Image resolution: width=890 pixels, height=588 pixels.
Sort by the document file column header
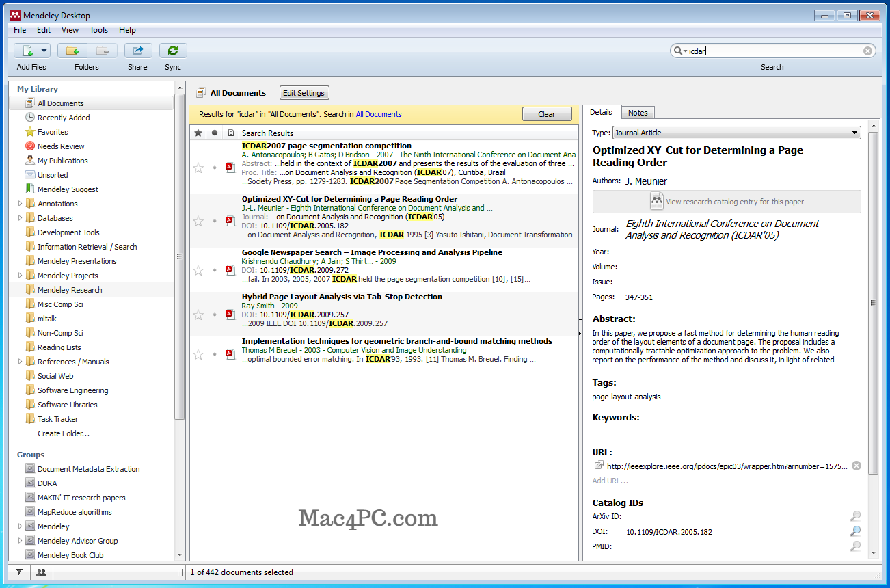pos(231,133)
